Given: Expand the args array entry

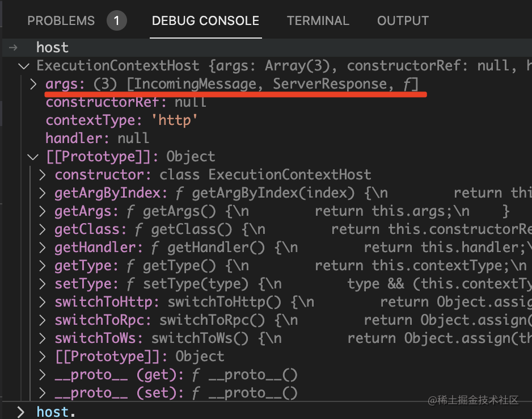Looking at the screenshot, I should [x=33, y=84].
